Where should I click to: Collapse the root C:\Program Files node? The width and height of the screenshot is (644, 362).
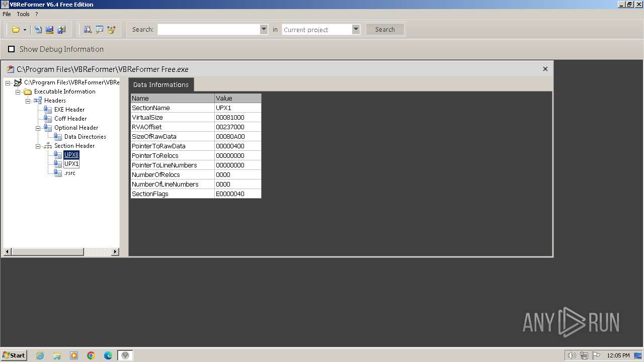(x=8, y=82)
